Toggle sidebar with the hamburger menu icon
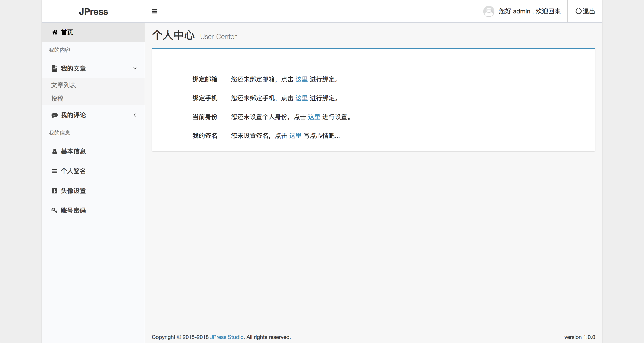The image size is (644, 343). [155, 11]
